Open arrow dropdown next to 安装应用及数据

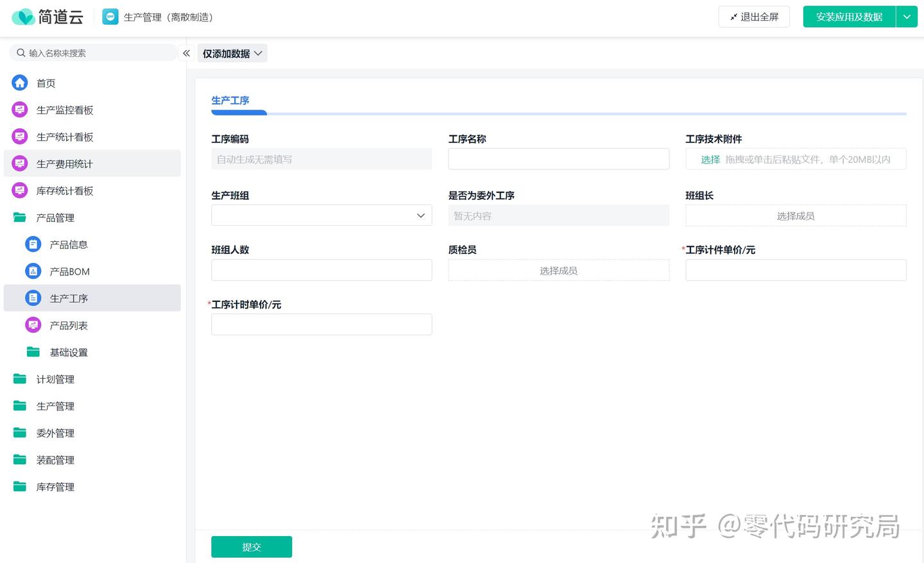[907, 17]
